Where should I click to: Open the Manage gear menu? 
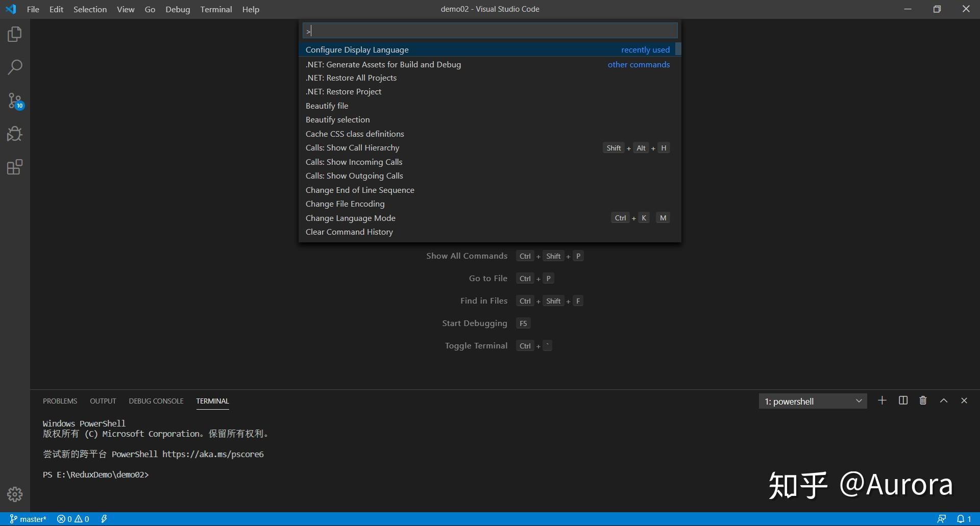click(x=15, y=494)
